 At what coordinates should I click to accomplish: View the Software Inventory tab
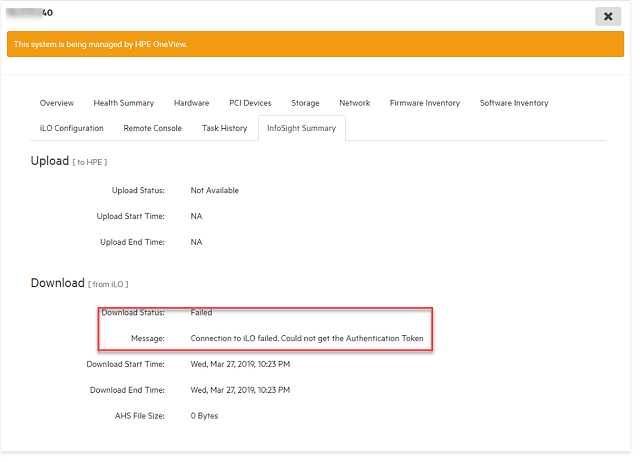pyautogui.click(x=514, y=103)
